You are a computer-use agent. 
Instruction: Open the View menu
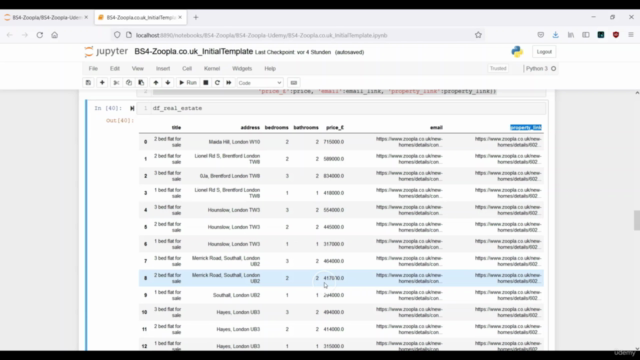pos(138,69)
